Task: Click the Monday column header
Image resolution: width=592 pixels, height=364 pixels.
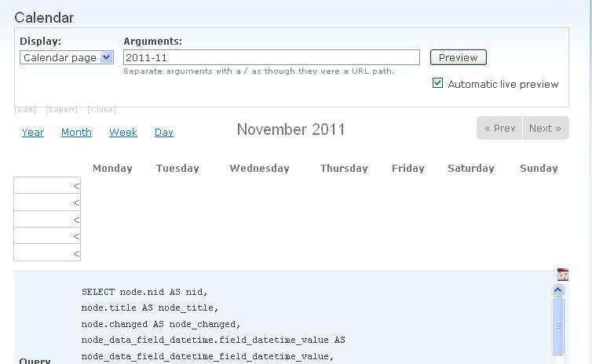Action: 112,168
